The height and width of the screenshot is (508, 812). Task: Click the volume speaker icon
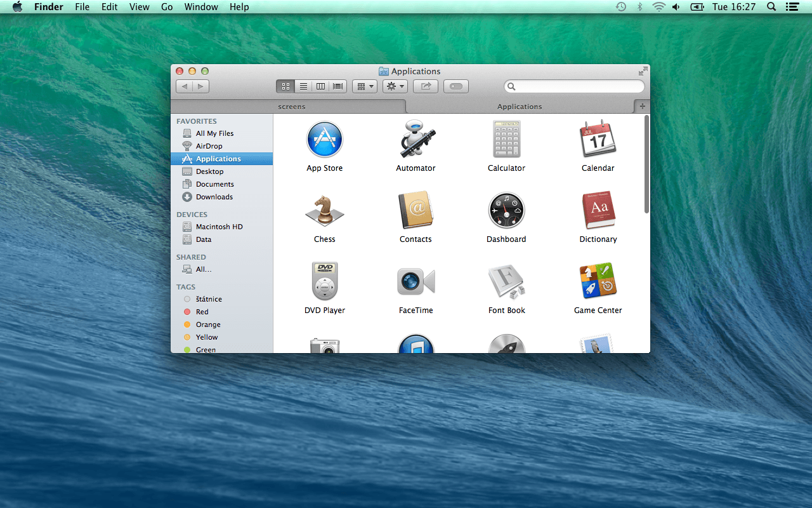[x=676, y=7]
